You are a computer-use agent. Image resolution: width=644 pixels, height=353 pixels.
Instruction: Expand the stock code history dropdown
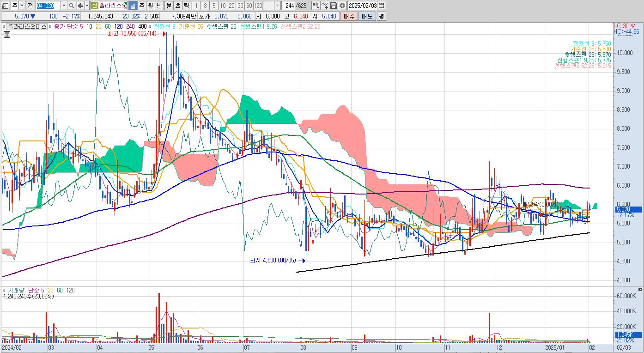pos(64,6)
